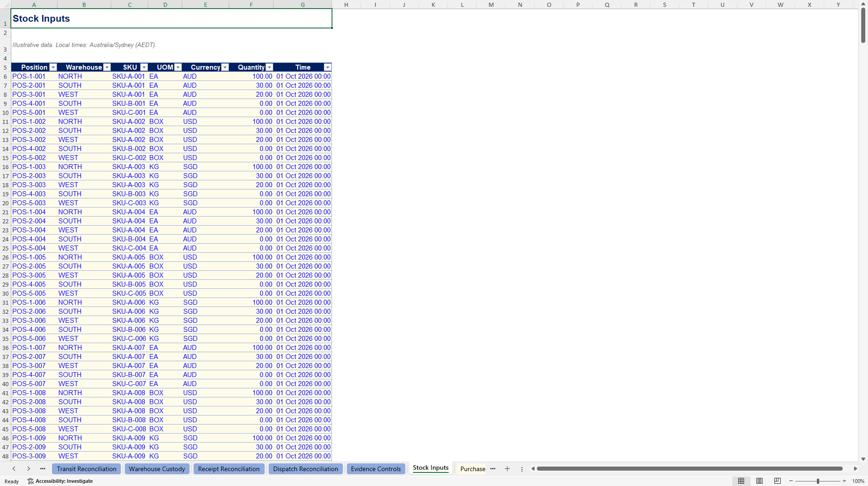
Task: Open Accessibility: Investigate status item
Action: (x=60, y=481)
